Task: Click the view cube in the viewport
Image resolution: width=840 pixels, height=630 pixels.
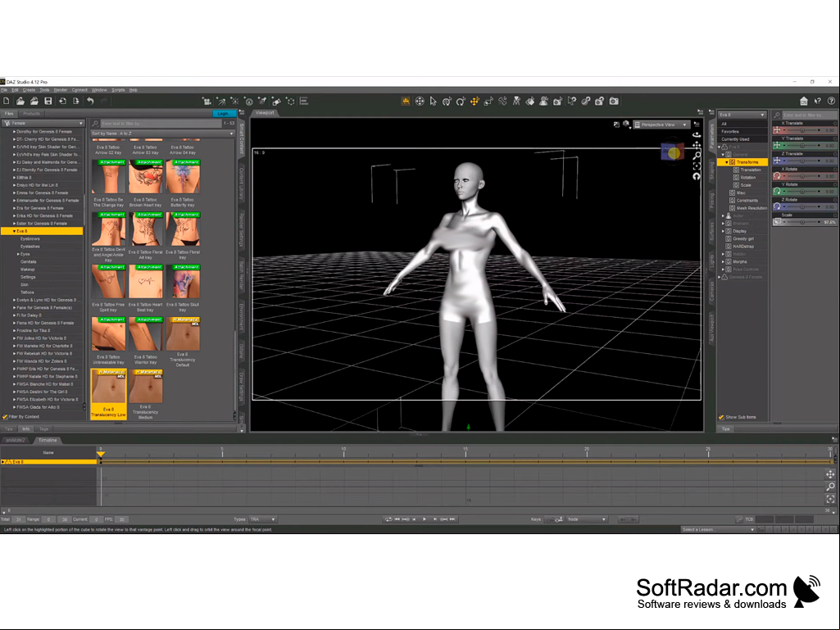Action: [x=672, y=152]
